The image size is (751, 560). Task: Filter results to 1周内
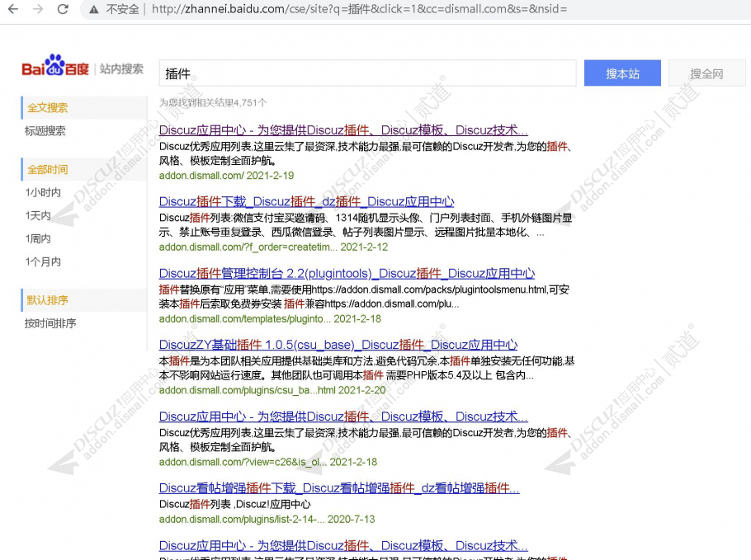coord(38,238)
